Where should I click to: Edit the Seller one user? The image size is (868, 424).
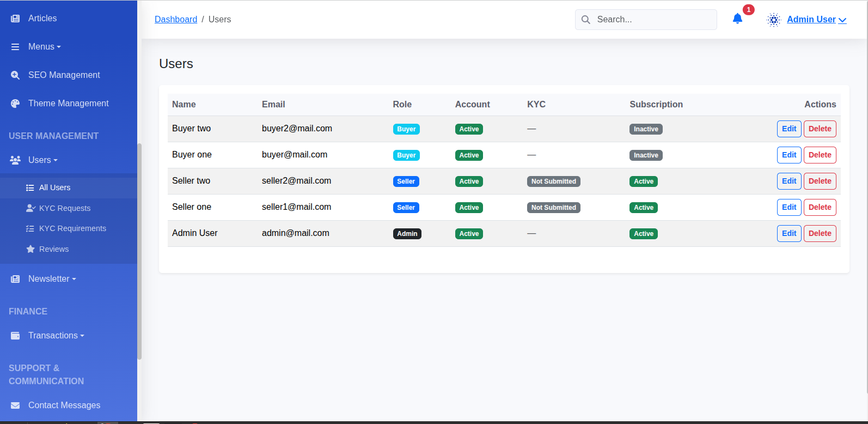[x=789, y=208]
